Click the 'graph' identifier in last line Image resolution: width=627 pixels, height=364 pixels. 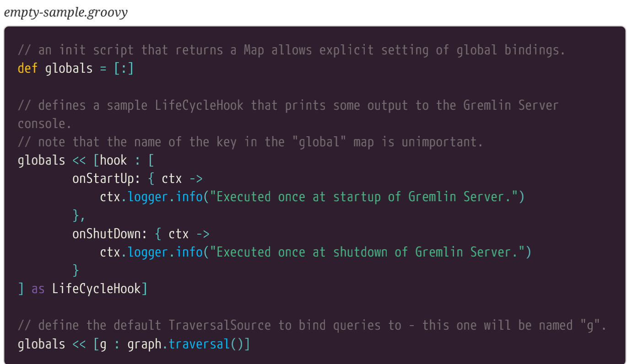144,344
